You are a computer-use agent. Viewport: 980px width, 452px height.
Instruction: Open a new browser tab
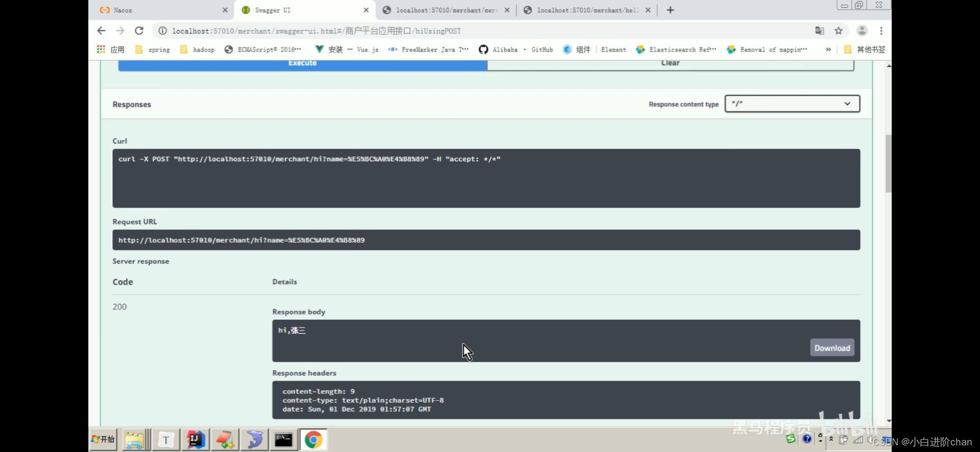pyautogui.click(x=670, y=10)
